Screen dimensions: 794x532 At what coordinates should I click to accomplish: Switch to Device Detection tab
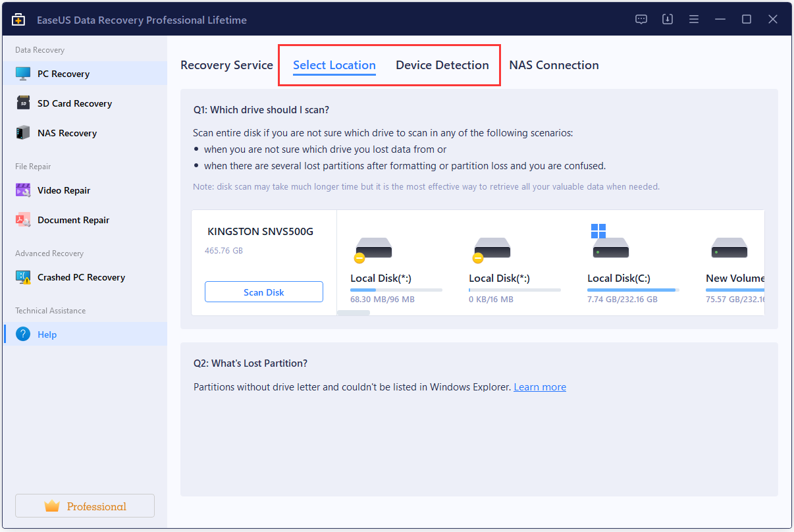point(442,65)
